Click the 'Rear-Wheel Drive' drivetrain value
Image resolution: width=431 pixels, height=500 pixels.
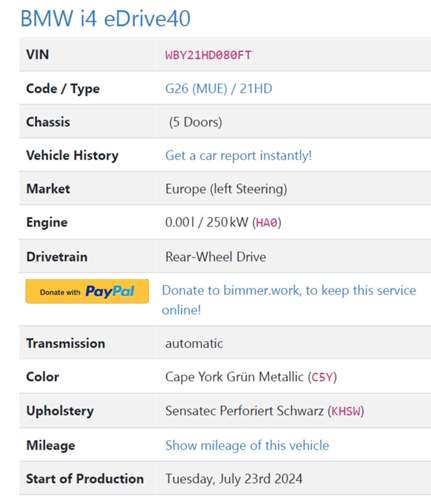point(216,257)
